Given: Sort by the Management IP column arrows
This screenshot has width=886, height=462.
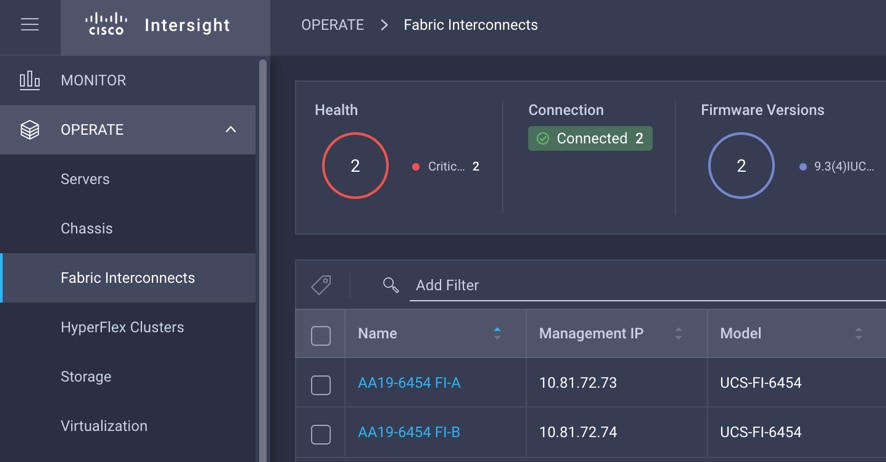Looking at the screenshot, I should [679, 333].
